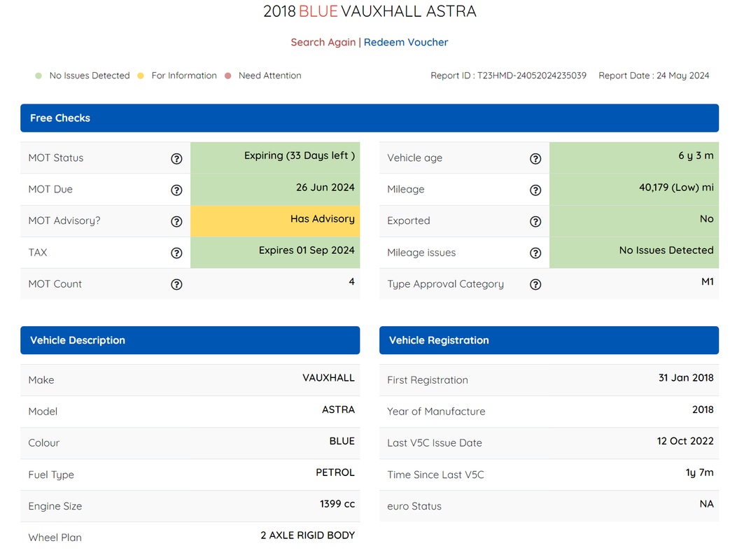Open the Redeem Voucher link
This screenshot has width=751, height=560.
[x=406, y=42]
